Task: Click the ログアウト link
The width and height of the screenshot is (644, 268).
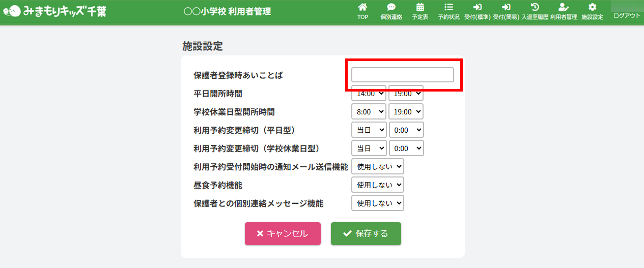Action: (627, 16)
